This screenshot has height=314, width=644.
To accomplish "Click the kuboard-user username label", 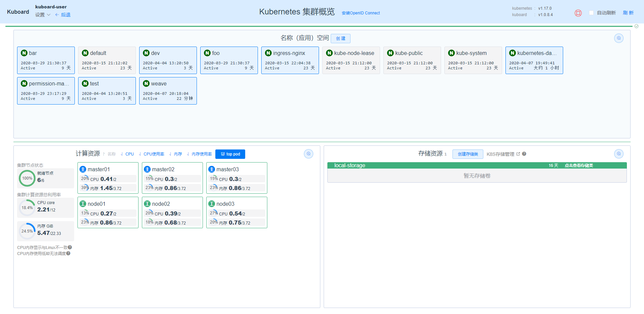I will click(x=51, y=7).
